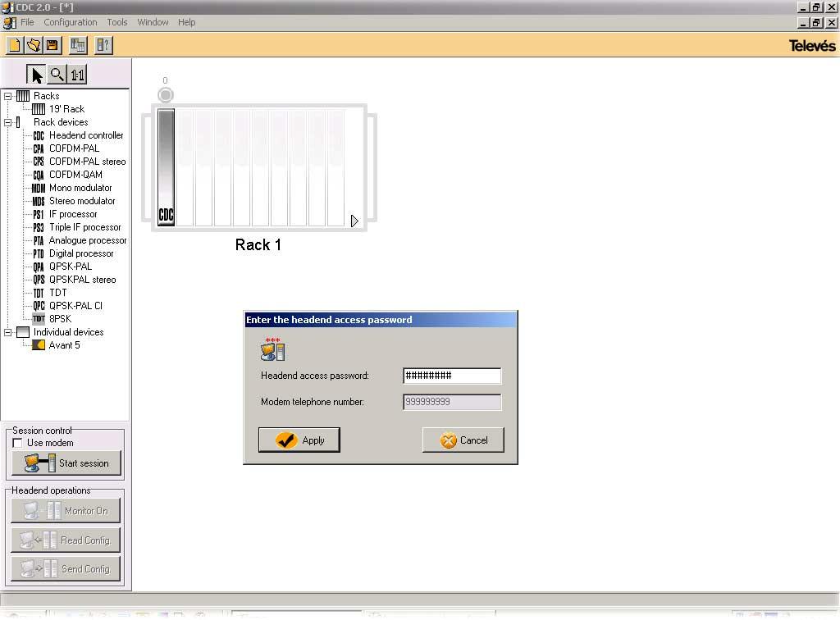Image resolution: width=840 pixels, height=620 pixels.
Task: Select 19' Rack in the tree
Action: [67, 109]
